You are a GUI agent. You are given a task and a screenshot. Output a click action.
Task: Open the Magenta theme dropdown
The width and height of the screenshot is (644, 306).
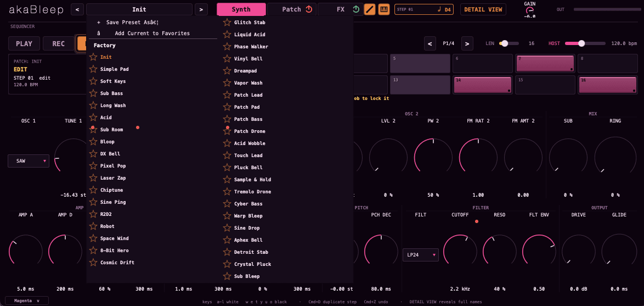[x=27, y=301]
